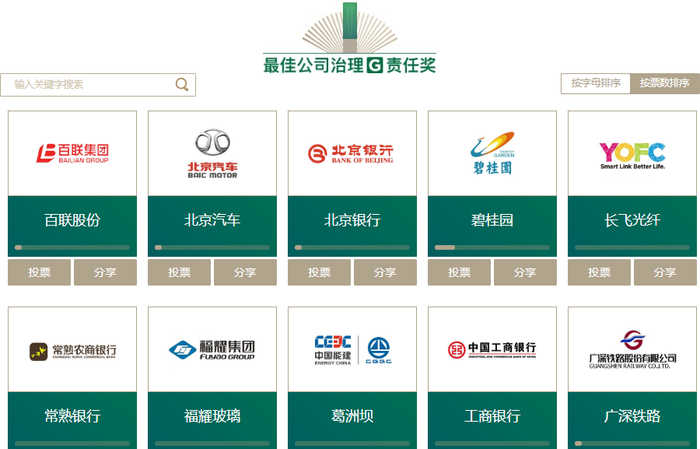This screenshot has width=700, height=449.
Task: Share (分享) 碧桂园
Action: 525,272
